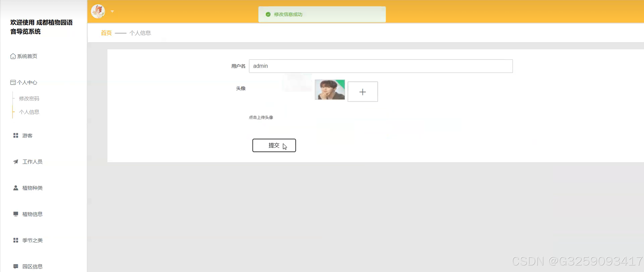The height and width of the screenshot is (272, 644).
Task: Collapse the 个人中心 submenu
Action: tap(27, 82)
